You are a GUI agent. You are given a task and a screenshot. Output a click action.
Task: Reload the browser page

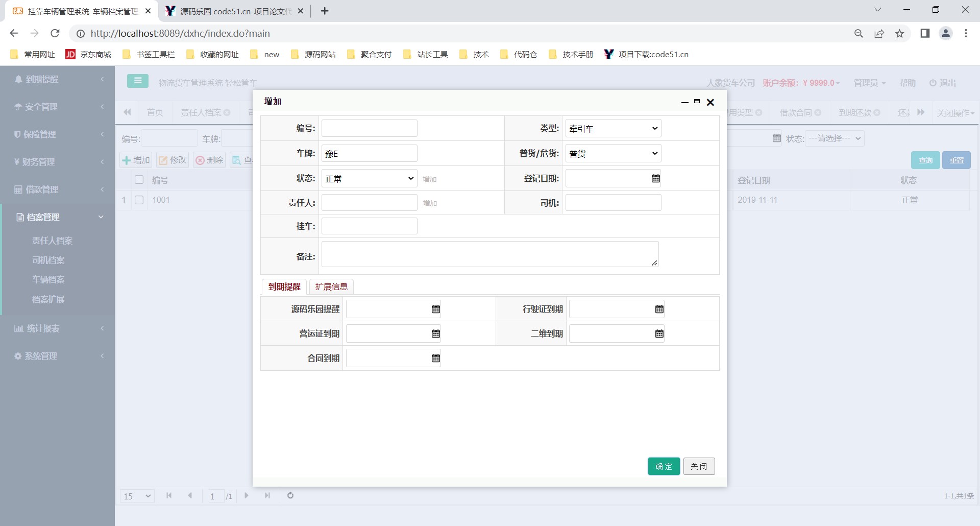[x=55, y=33]
